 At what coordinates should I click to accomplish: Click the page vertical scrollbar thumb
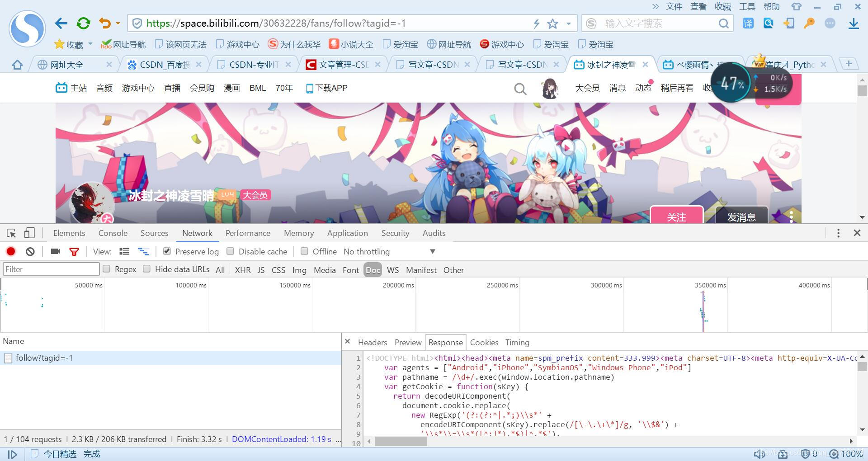coord(862,90)
